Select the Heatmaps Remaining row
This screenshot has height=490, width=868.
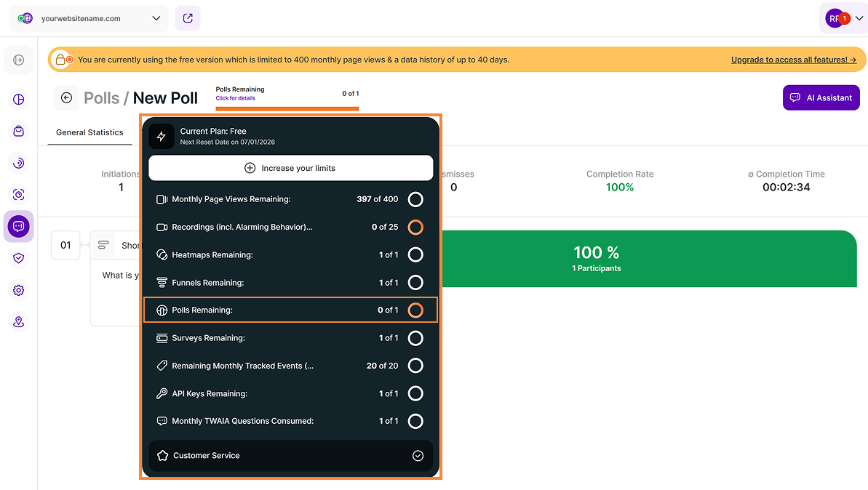tap(290, 255)
